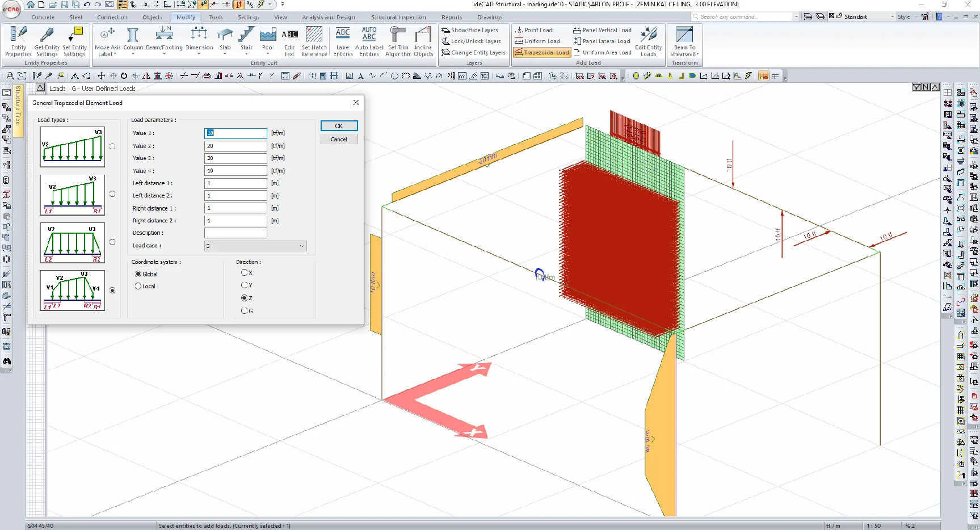Screen dimensions: 980x530
Task: Click the Entity Properties icon
Action: 18,41
